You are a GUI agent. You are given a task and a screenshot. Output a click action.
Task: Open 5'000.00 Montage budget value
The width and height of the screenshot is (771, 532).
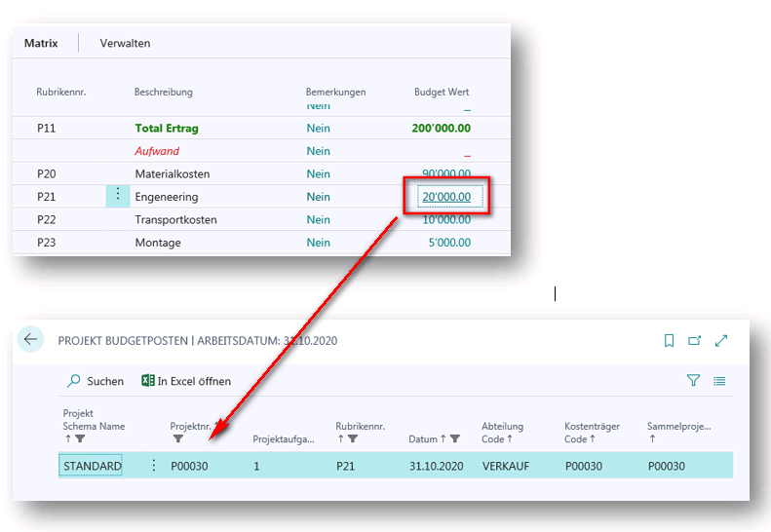[x=449, y=243]
